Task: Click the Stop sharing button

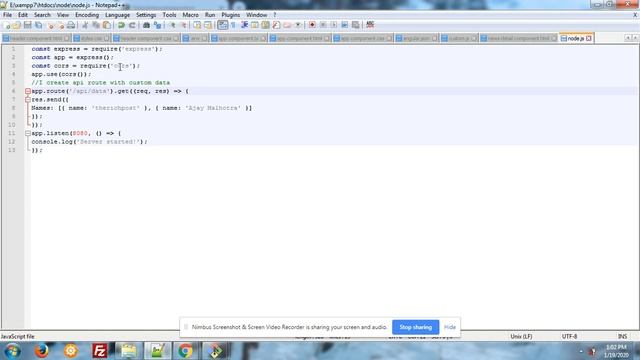Action: (x=416, y=327)
